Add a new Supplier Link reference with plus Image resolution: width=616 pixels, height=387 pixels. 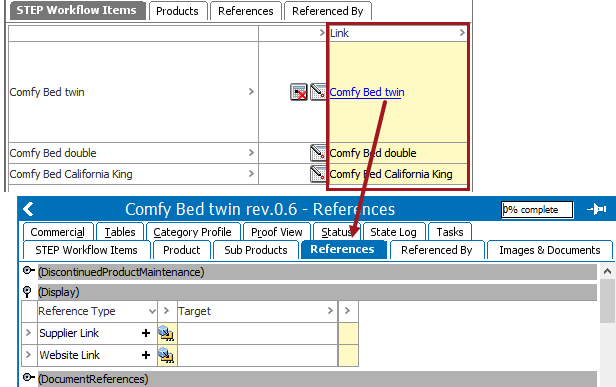coord(146,333)
